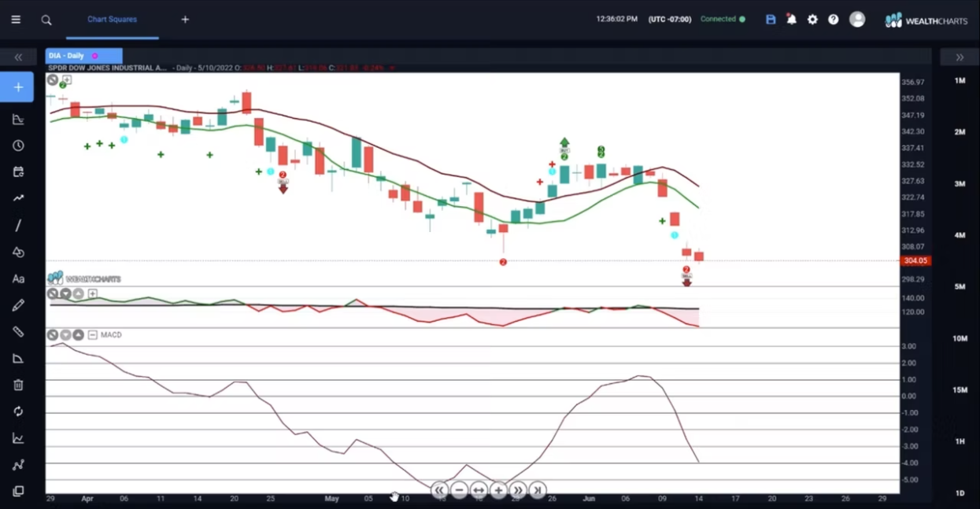Expand main price pane with plus box
Viewport: 980px width, 509px height.
click(x=66, y=79)
